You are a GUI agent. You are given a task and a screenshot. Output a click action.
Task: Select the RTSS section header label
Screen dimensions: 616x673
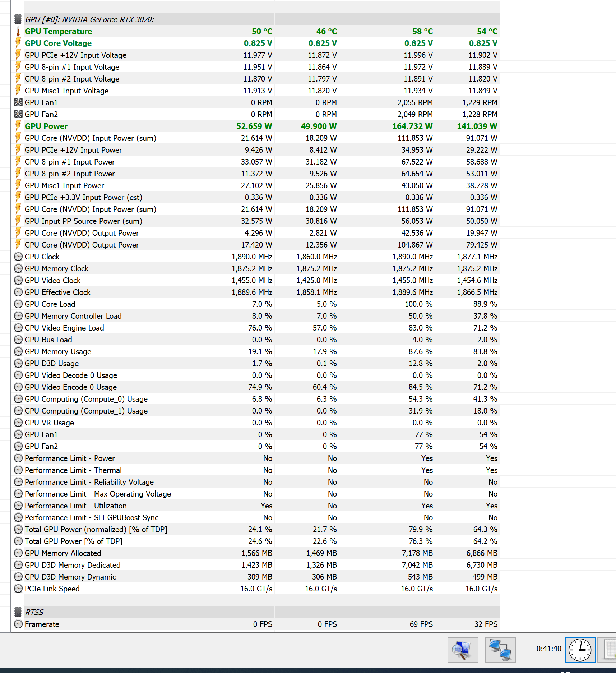tap(34, 612)
